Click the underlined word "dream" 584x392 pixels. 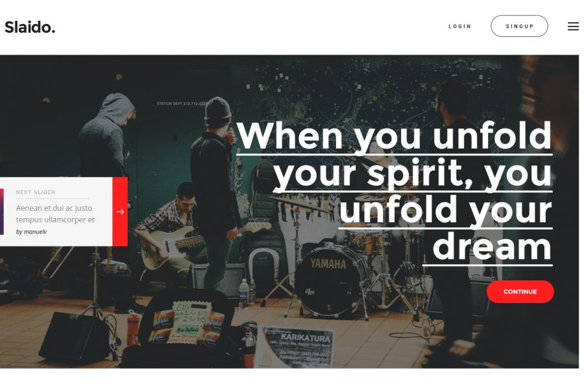[x=492, y=247]
